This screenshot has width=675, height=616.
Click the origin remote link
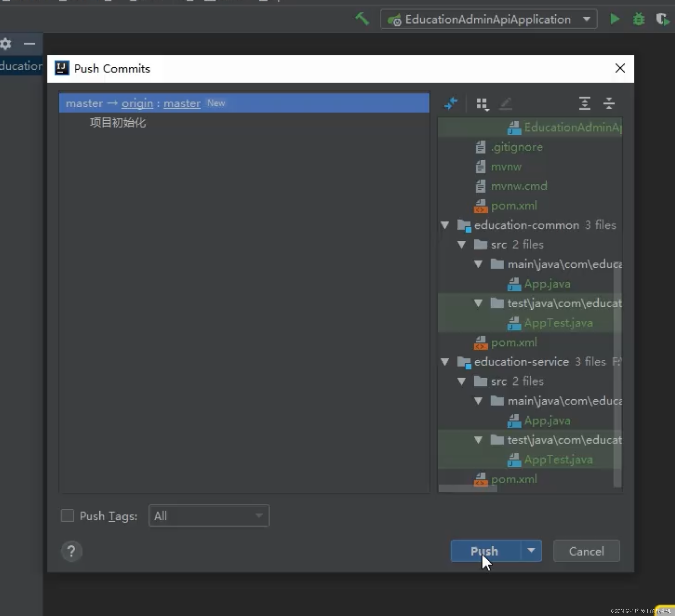137,103
